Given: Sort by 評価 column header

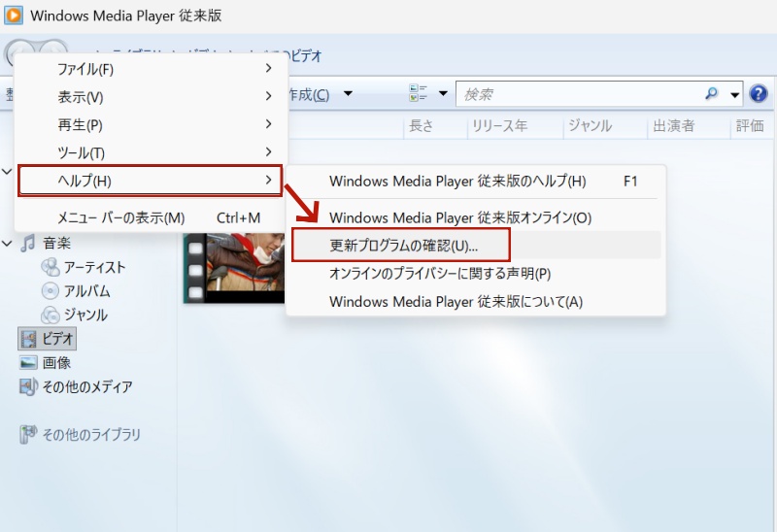Looking at the screenshot, I should point(750,126).
